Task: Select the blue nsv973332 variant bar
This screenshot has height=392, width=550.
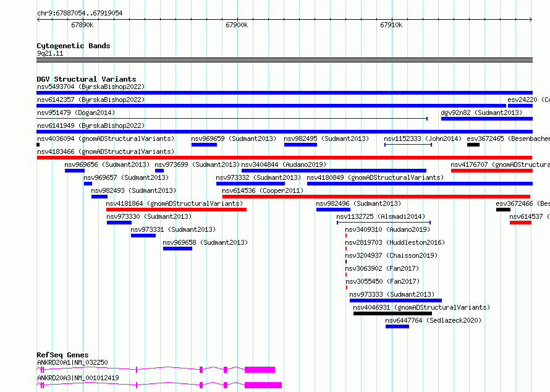Action: click(x=250, y=184)
